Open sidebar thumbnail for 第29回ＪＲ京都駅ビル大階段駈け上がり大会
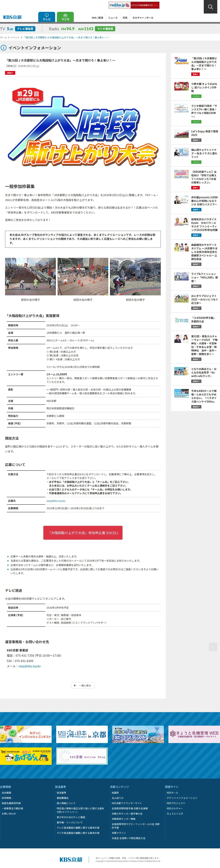The height and width of the screenshot is (868, 220). click(181, 61)
